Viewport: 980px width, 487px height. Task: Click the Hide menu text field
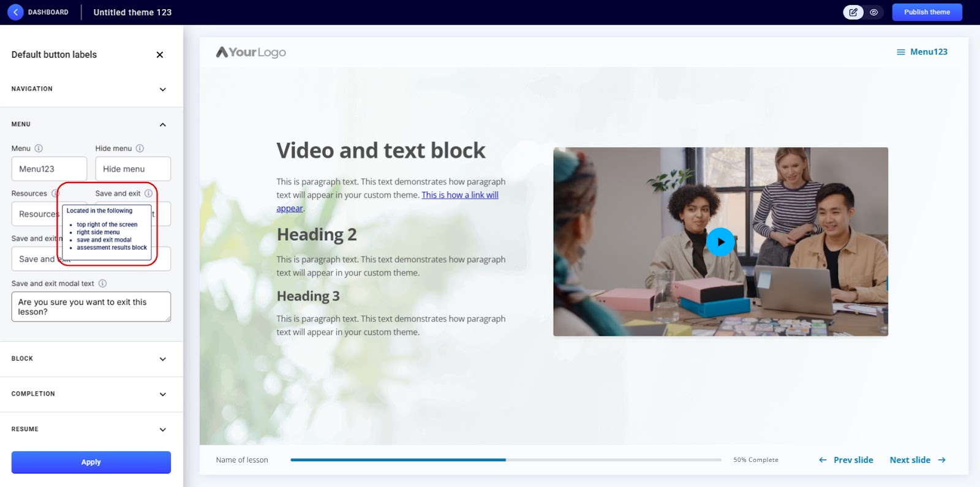pyautogui.click(x=133, y=169)
